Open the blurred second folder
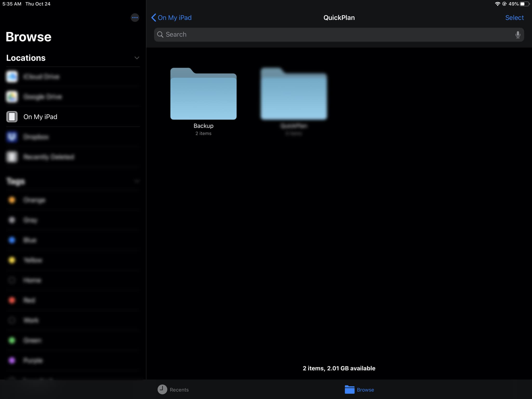The image size is (532, 399). 294,94
